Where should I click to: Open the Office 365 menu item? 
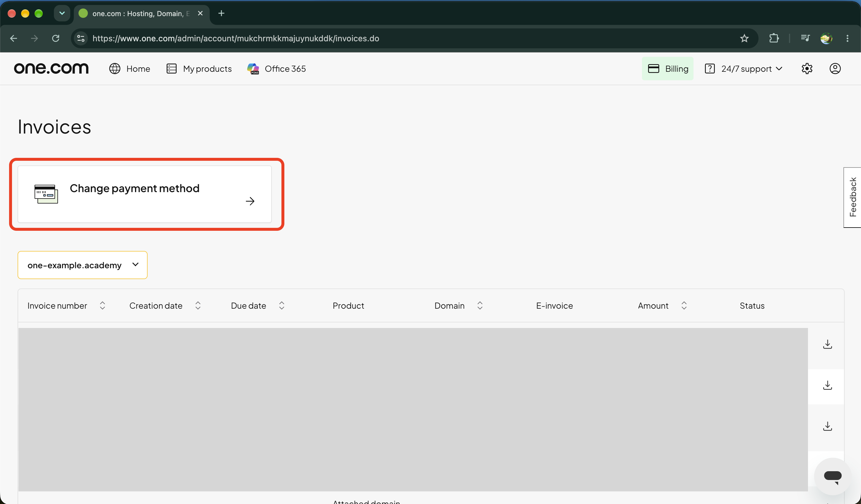pyautogui.click(x=276, y=69)
